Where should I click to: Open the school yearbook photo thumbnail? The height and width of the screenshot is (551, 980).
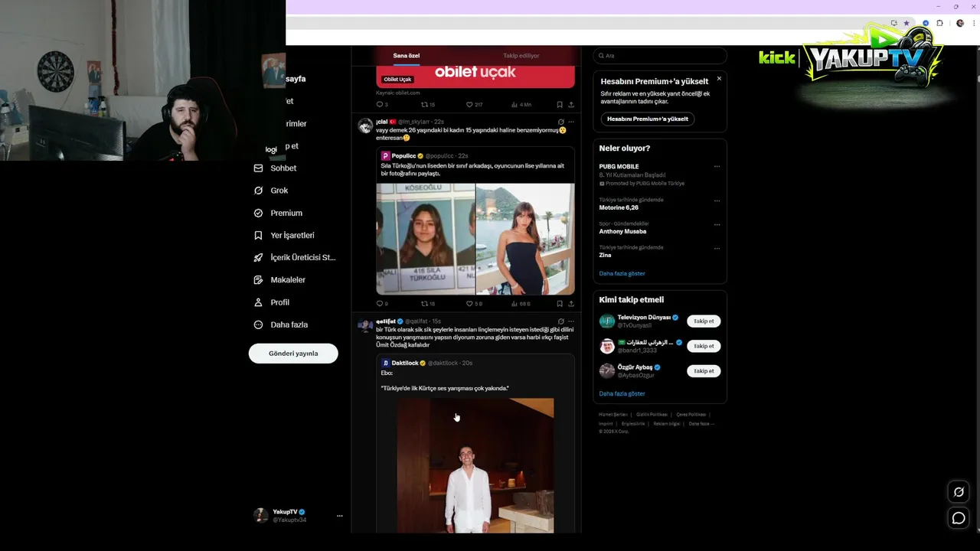(x=426, y=239)
